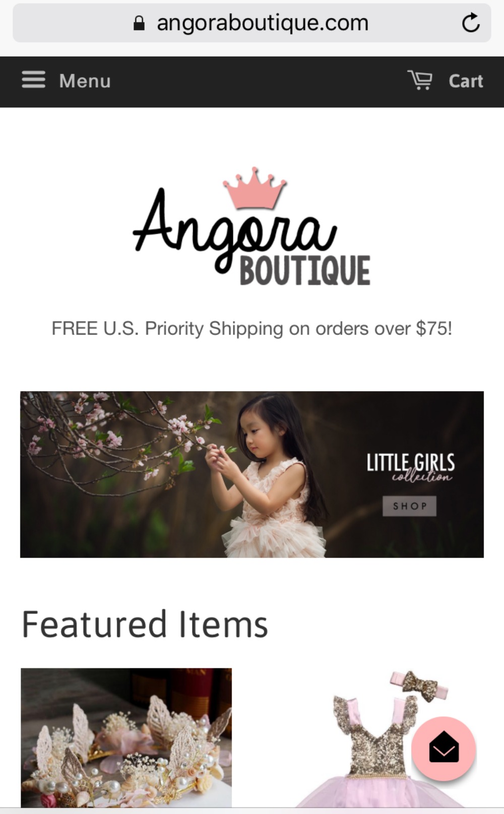Image resolution: width=504 pixels, height=814 pixels.
Task: Tap the Cart label in the navigation bar
Action: click(x=466, y=81)
